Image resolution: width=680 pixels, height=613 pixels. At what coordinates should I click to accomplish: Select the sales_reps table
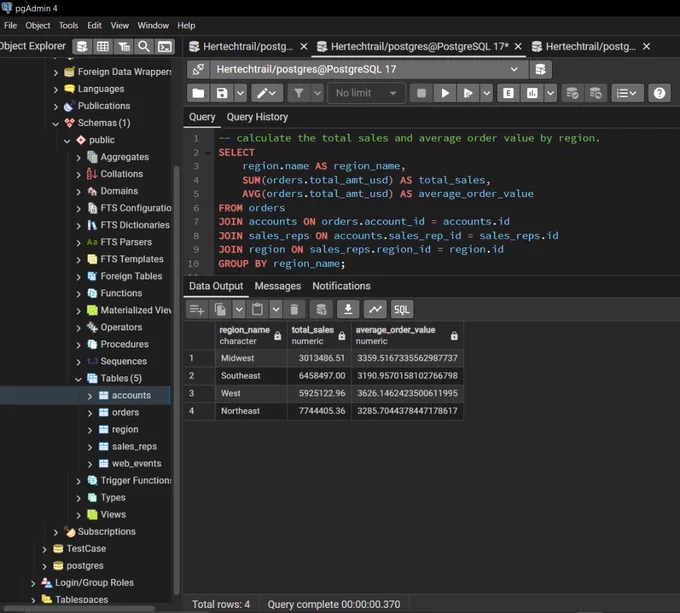[x=134, y=447]
